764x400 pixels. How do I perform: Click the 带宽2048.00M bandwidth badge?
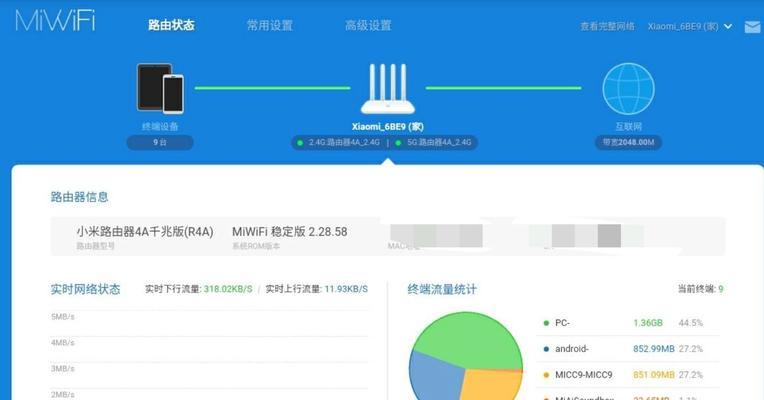628,142
